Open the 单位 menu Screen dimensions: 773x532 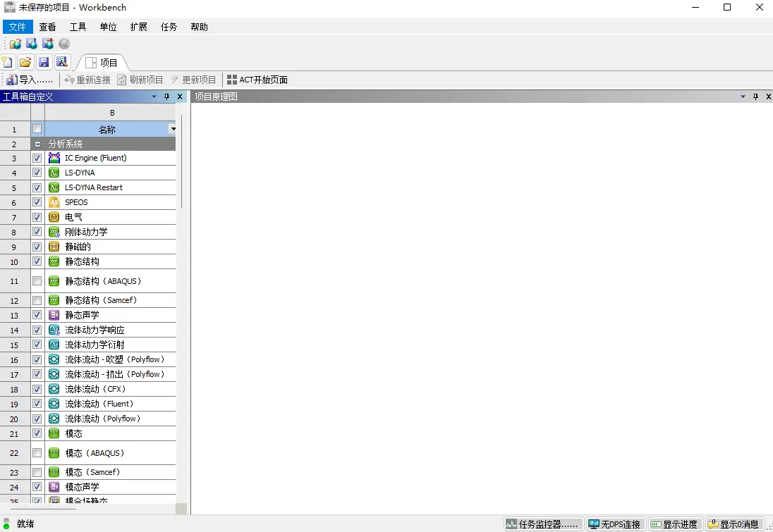tap(109, 27)
